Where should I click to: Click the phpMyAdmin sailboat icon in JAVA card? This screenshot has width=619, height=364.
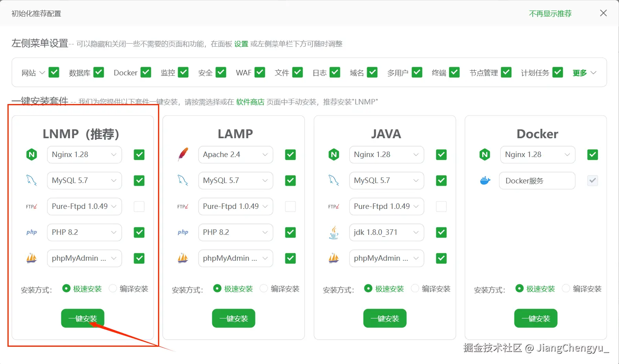pos(334,258)
